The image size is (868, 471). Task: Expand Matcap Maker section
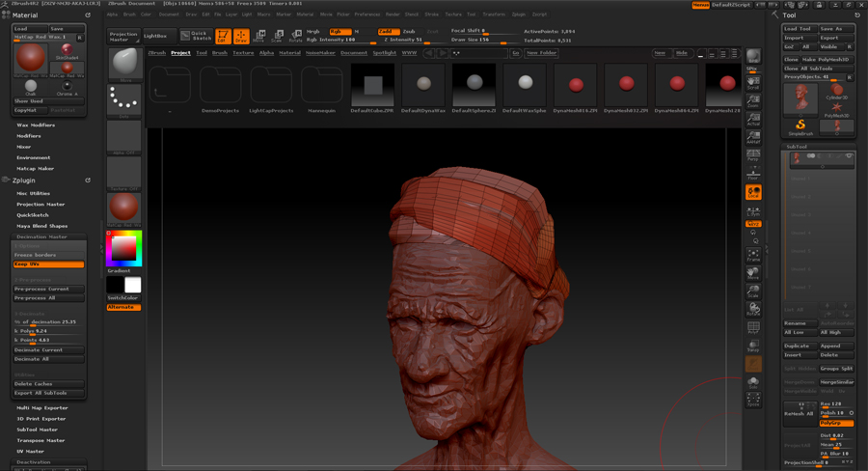click(35, 169)
